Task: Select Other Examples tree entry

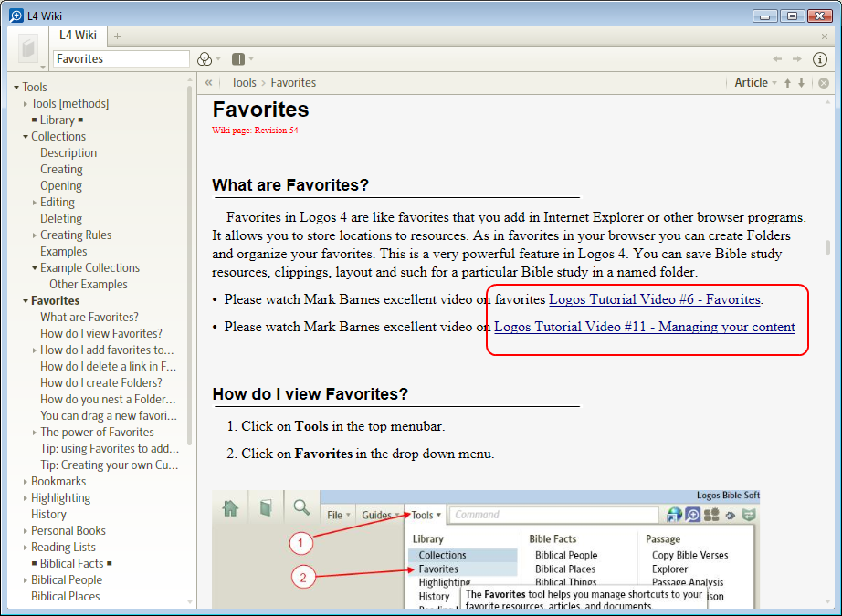Action: [88, 285]
